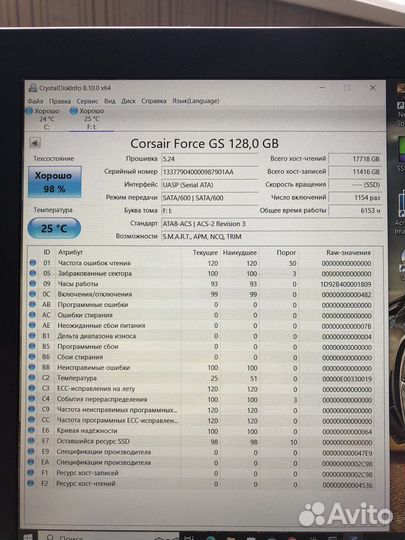Screen dimensions: 405x540
Task: Select raw value 0000000047E9
Action: click(347, 453)
